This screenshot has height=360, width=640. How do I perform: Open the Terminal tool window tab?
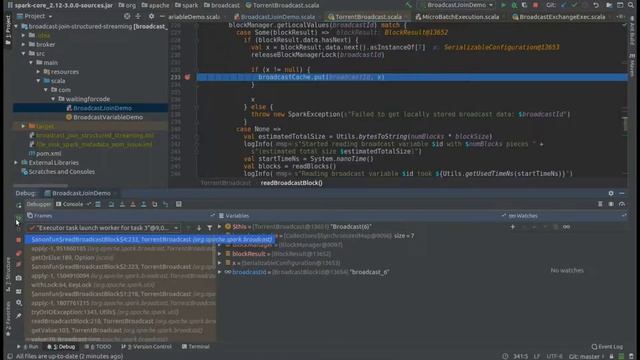tap(196, 347)
